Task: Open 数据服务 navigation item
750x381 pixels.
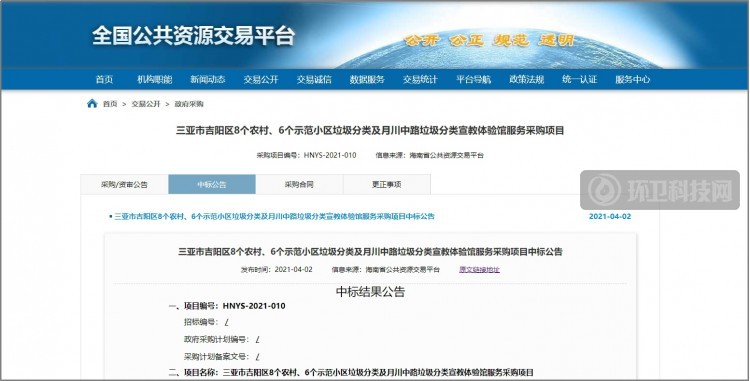Action: tap(367, 79)
